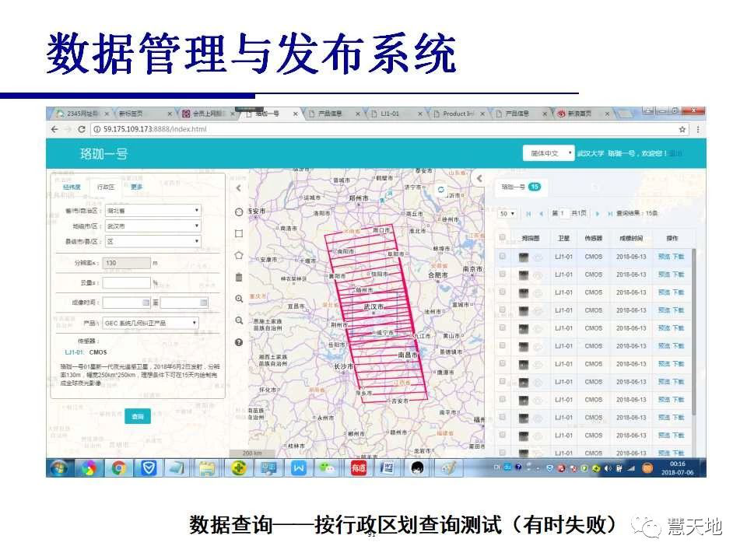Select the circle draw tool on map
Image resolution: width=747 pixels, height=560 pixels.
pyautogui.click(x=239, y=212)
